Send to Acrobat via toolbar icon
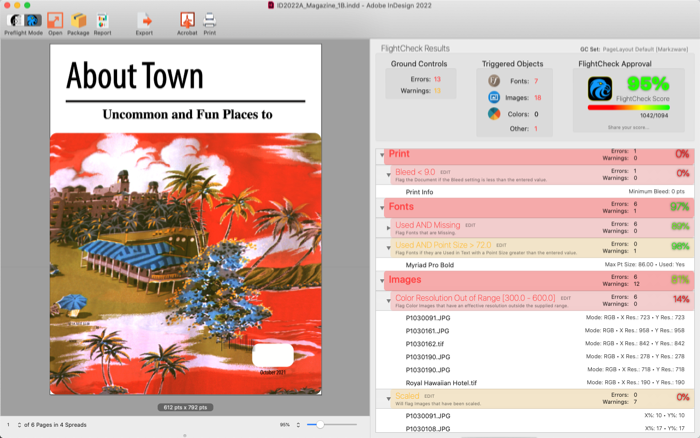The height and width of the screenshot is (438, 700). [187, 21]
